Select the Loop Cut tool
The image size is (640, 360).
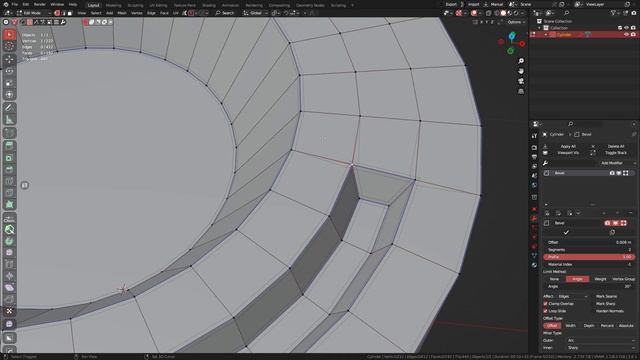[9, 181]
